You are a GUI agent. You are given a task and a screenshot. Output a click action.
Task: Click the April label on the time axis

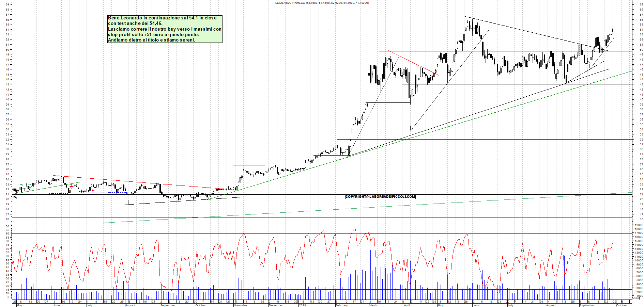(x=407, y=305)
